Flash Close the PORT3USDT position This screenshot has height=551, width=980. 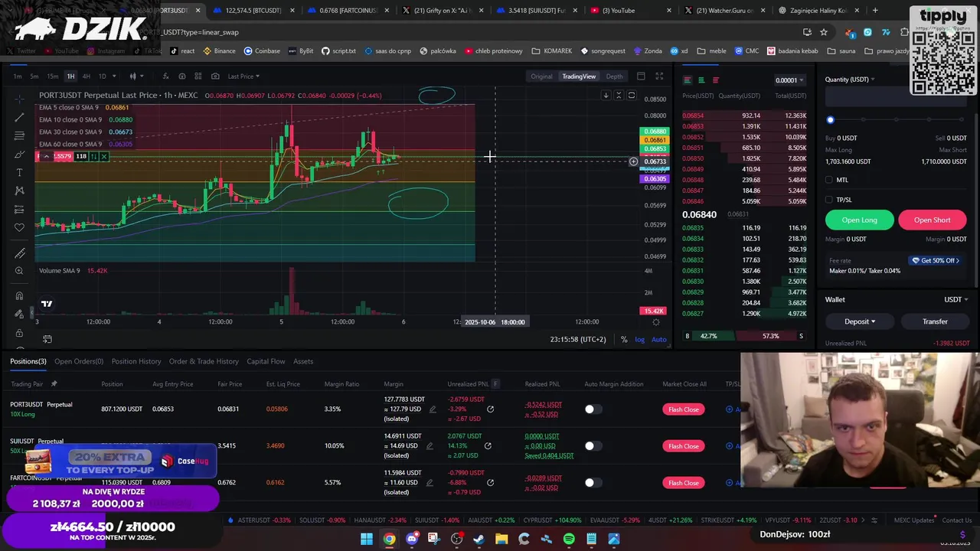pos(683,409)
